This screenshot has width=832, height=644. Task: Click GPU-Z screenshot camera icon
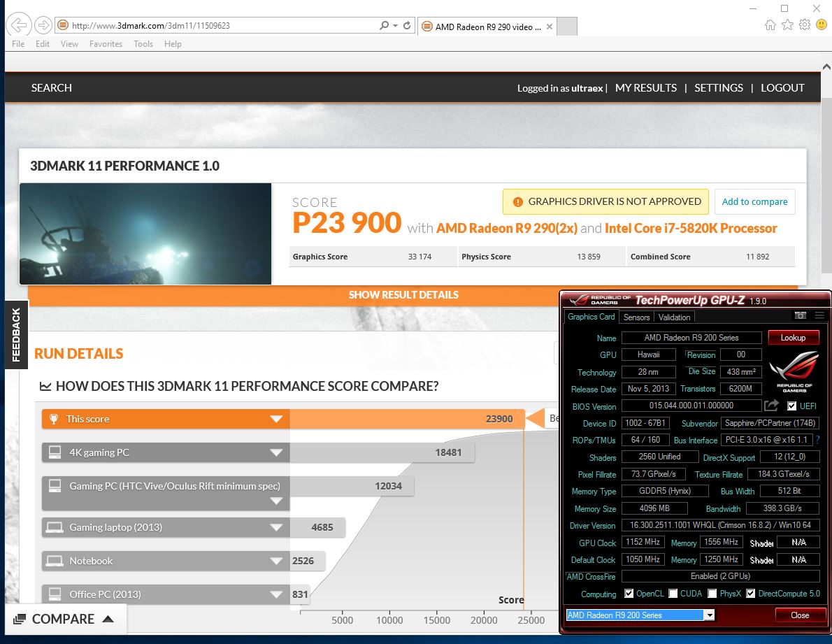point(800,315)
